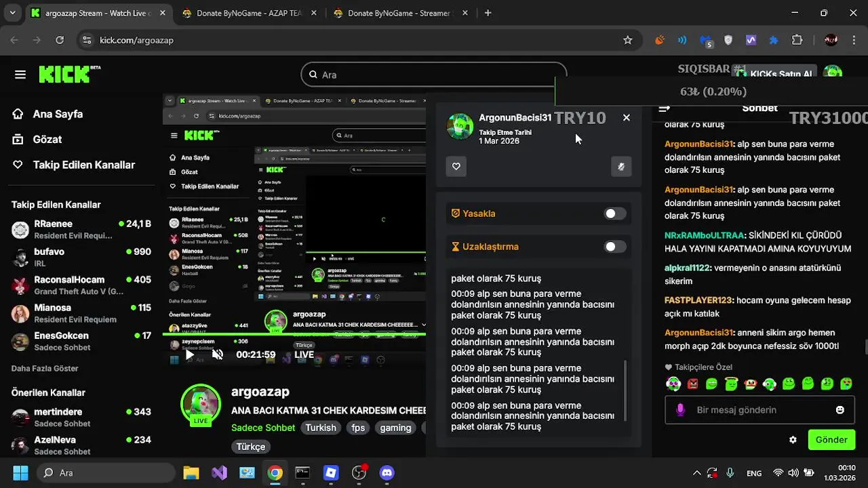Open Visual Studio from the taskbar
Screen dimensions: 868x488
point(218,472)
